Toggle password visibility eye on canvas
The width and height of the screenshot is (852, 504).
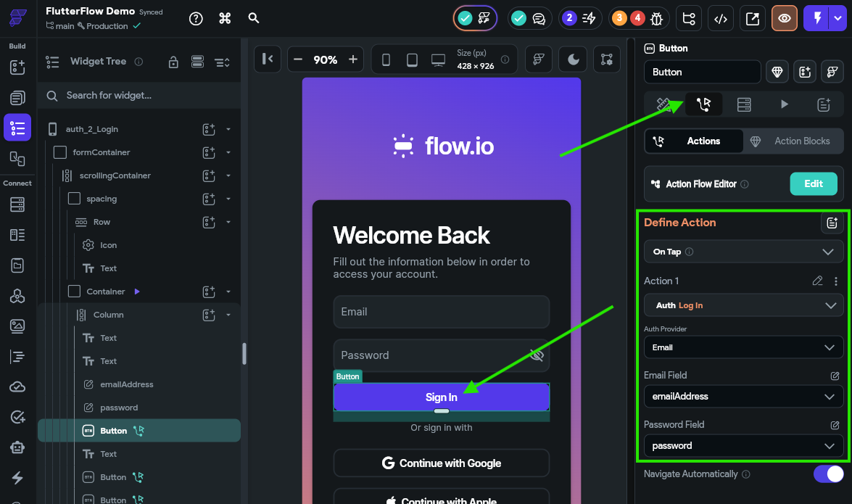pos(537,355)
